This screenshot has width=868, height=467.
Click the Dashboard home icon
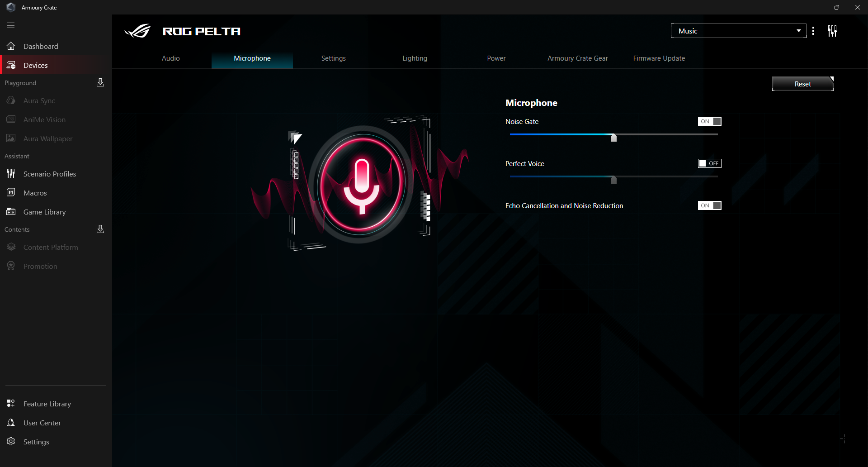coord(11,46)
